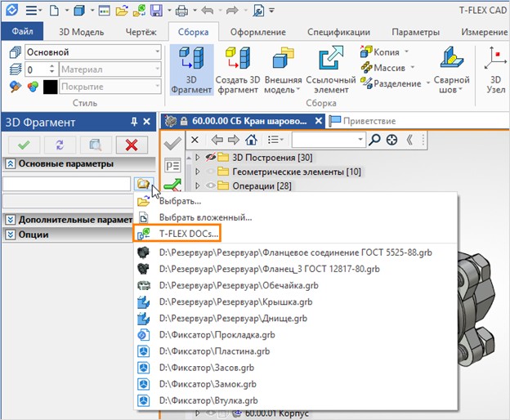
Task: Open the Основной style dropdown
Action: click(x=158, y=51)
